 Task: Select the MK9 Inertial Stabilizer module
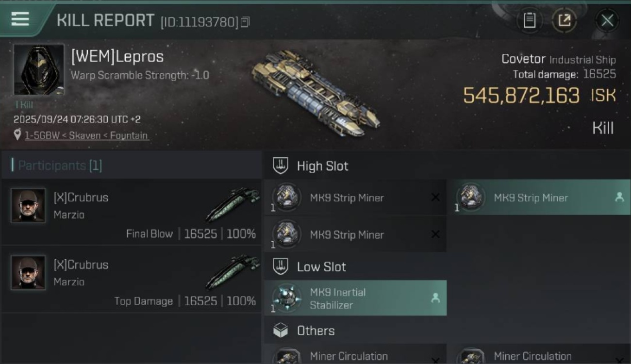[355, 298]
